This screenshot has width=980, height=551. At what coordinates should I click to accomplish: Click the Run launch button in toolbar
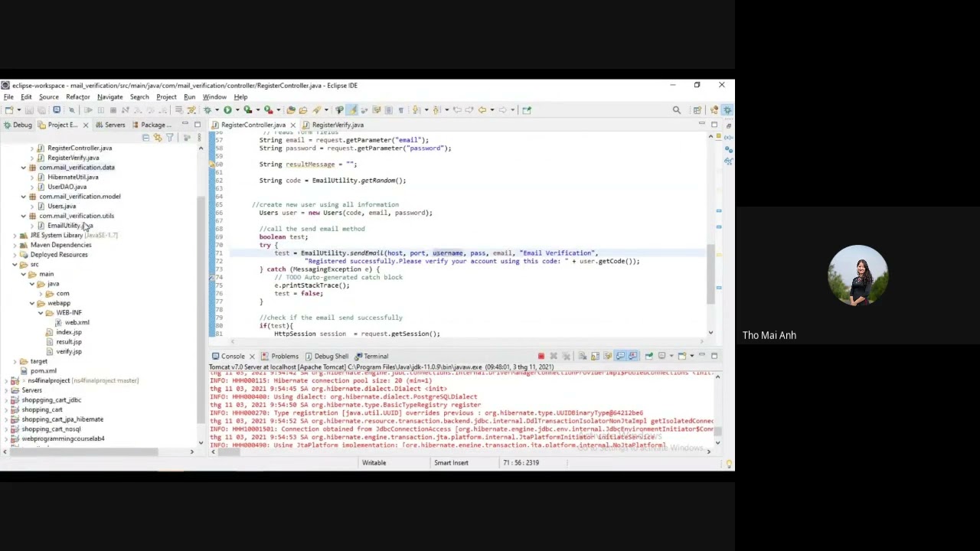point(227,109)
